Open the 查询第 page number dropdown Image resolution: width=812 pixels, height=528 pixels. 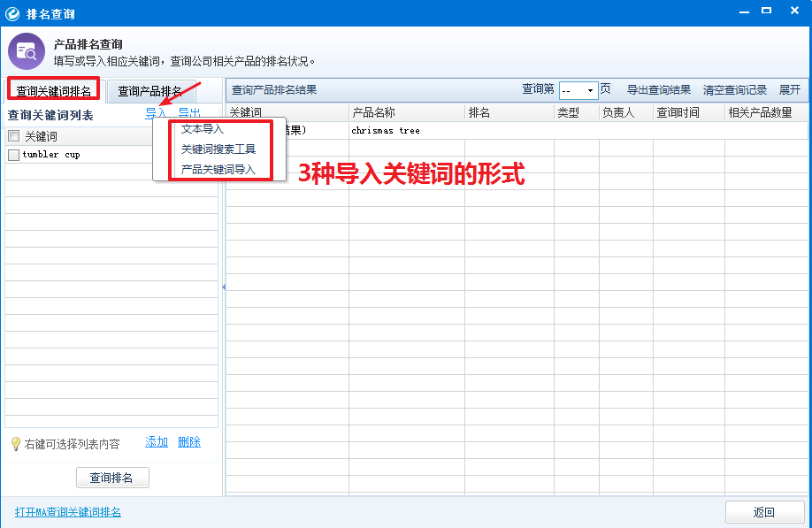(x=590, y=89)
